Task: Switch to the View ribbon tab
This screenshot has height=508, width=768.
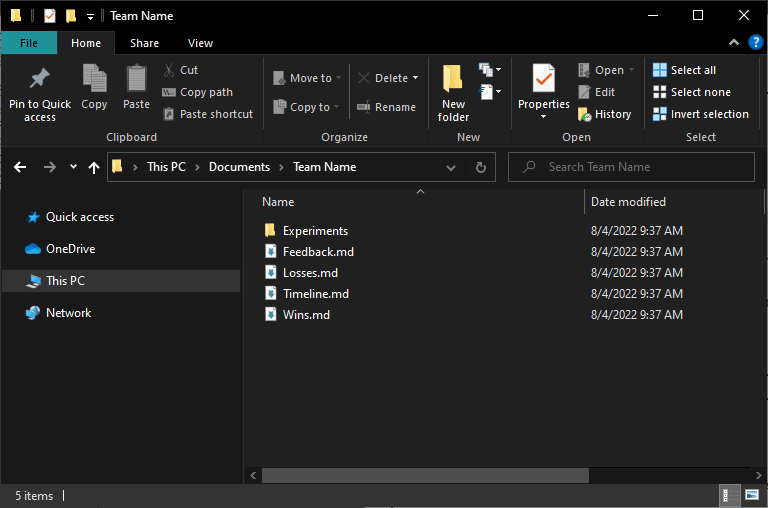Action: 200,43
